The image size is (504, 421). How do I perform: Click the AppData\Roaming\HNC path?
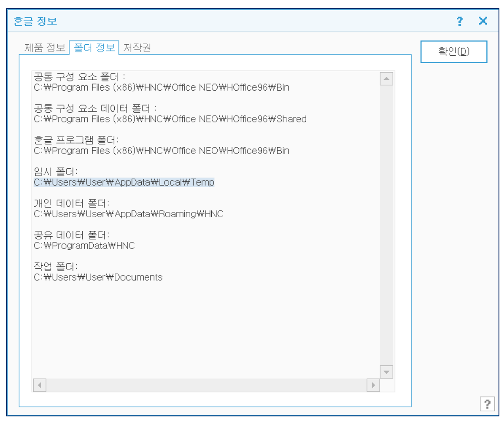pos(129,214)
